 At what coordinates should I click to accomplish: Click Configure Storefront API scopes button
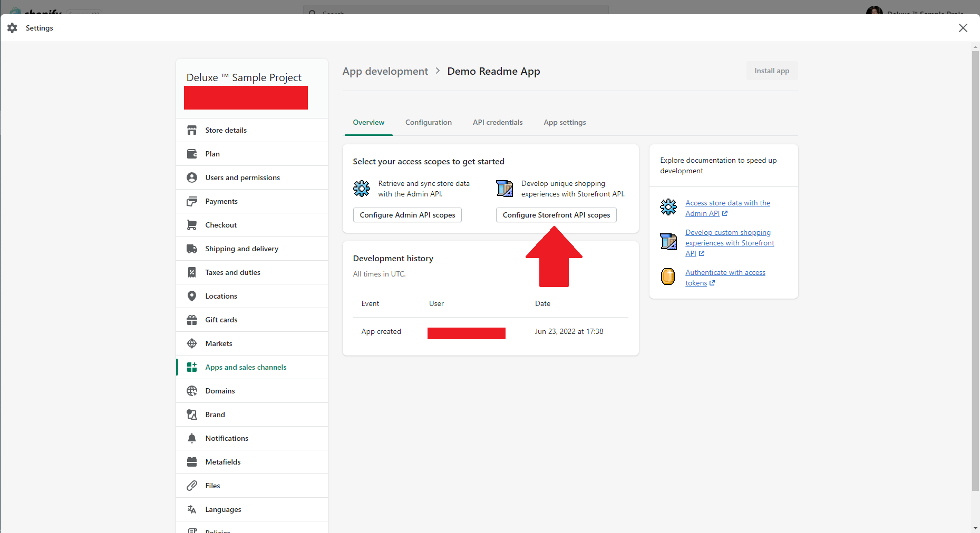pos(556,215)
